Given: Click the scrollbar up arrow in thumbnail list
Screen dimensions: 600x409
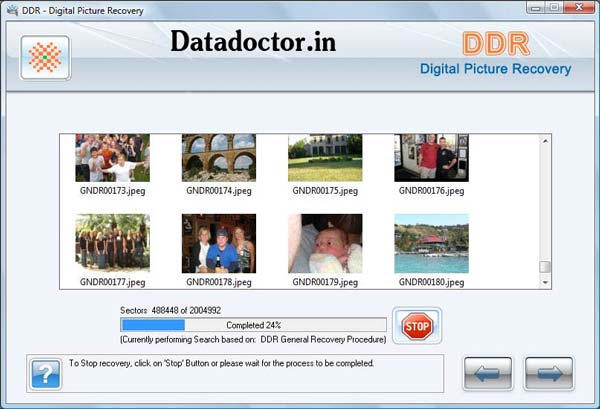Looking at the screenshot, I should [x=545, y=141].
